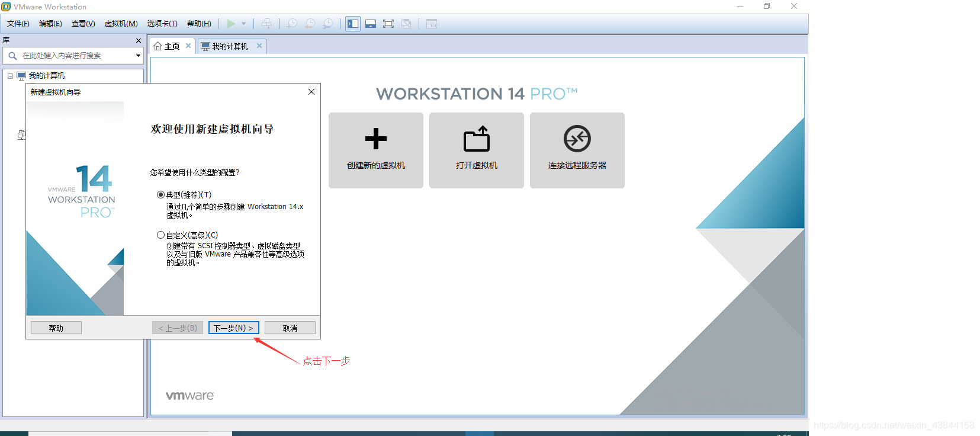Toggle the library sidebar view icon

(353, 24)
